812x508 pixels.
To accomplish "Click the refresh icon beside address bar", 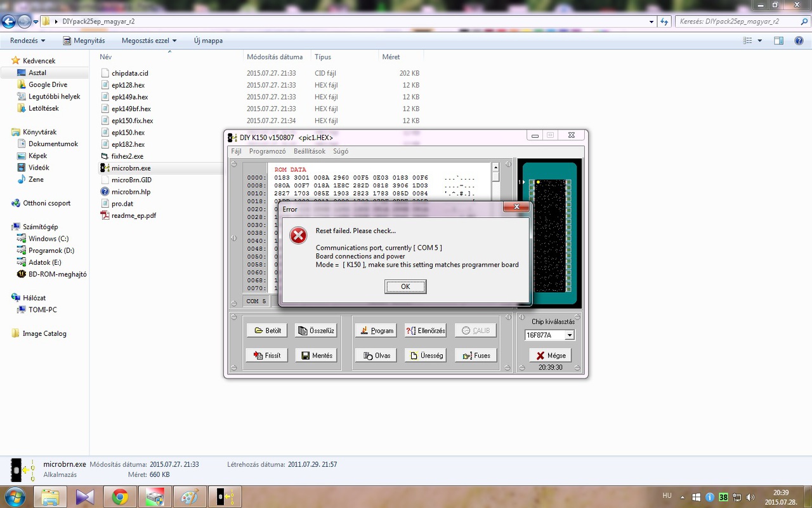I will coord(664,22).
